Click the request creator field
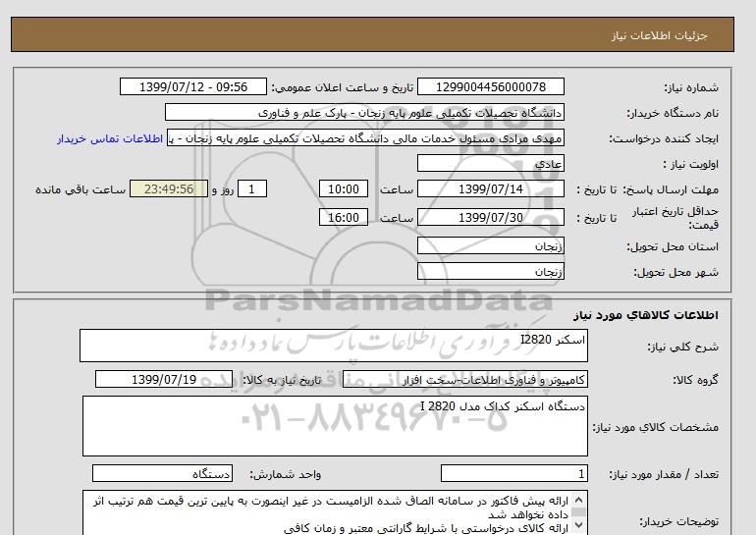The image size is (756, 535). coord(365,138)
